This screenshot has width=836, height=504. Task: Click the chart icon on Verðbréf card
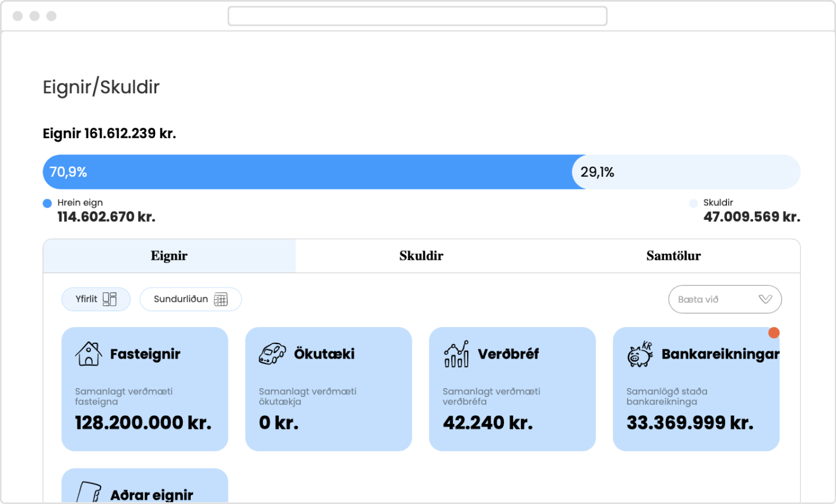tap(456, 354)
